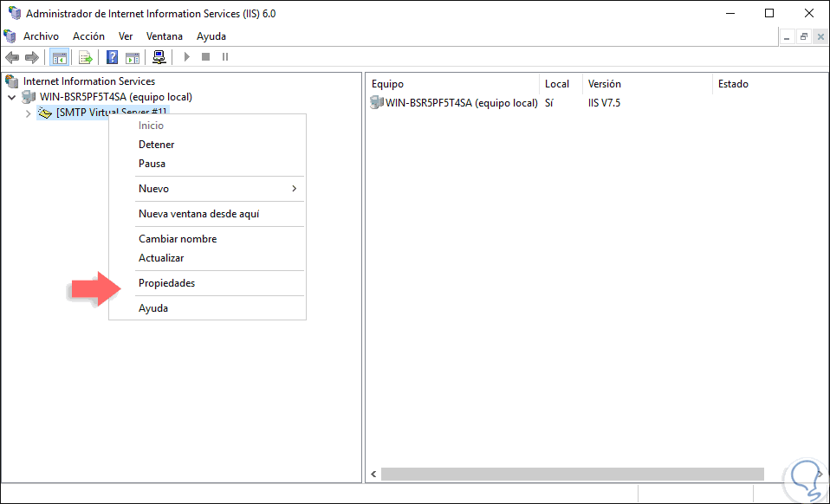
Task: Click the Estado column header
Action: point(770,84)
